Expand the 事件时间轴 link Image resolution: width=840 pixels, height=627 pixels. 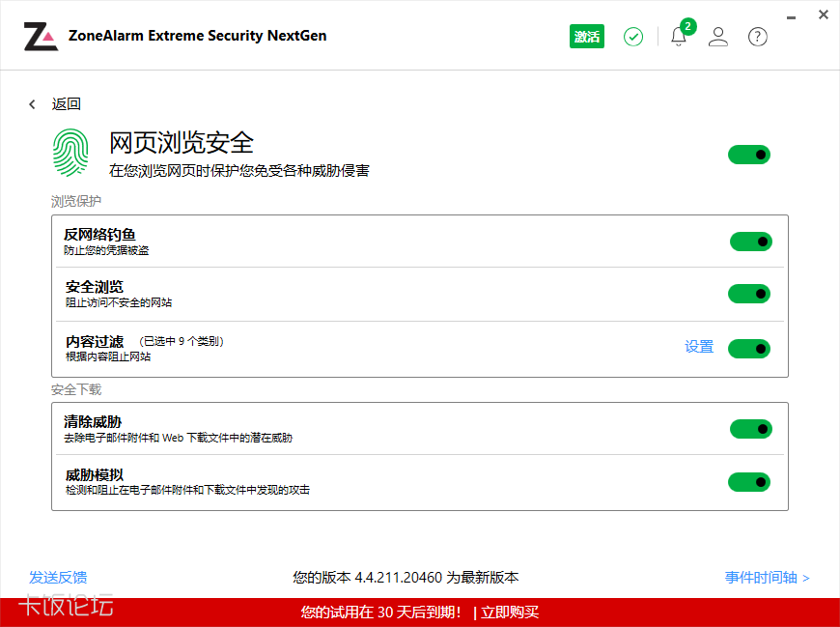point(767,578)
